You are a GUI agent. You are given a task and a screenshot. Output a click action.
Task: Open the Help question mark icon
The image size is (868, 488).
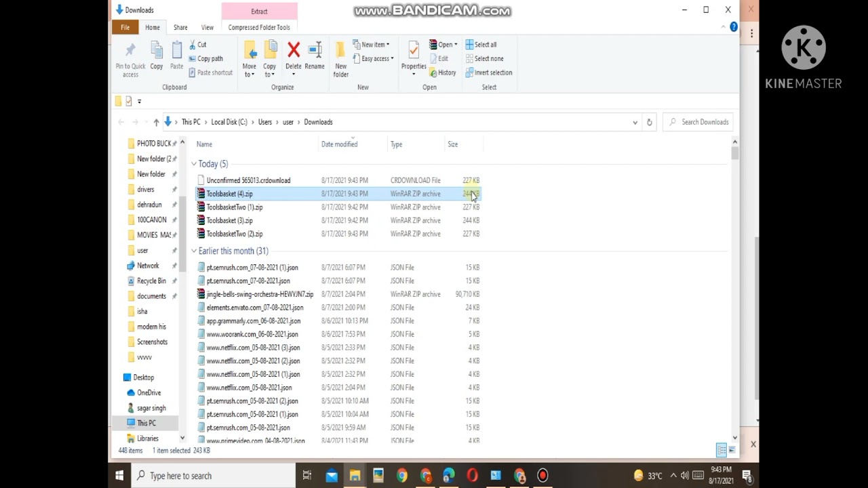734,27
